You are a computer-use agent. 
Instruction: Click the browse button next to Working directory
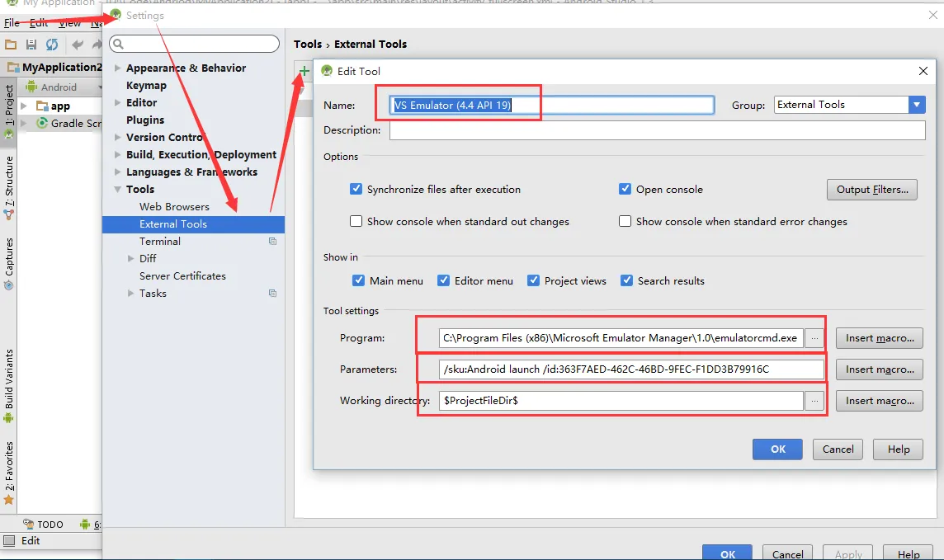coord(814,401)
